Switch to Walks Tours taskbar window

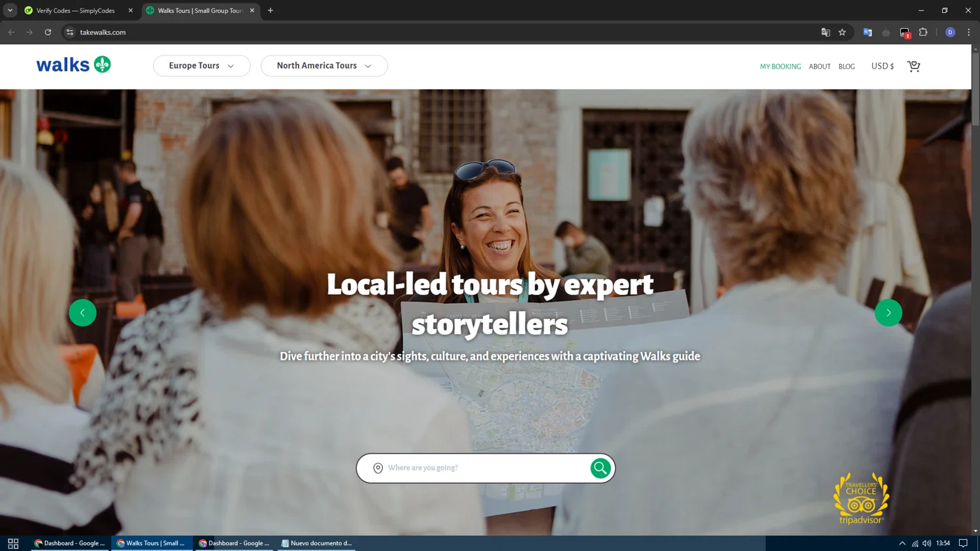click(x=152, y=543)
